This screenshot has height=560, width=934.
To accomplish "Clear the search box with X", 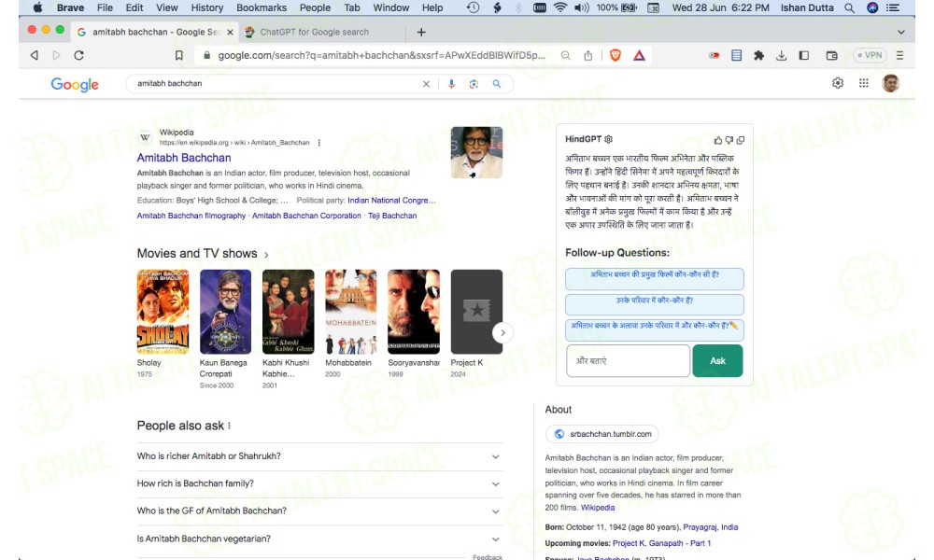I will [x=426, y=84].
